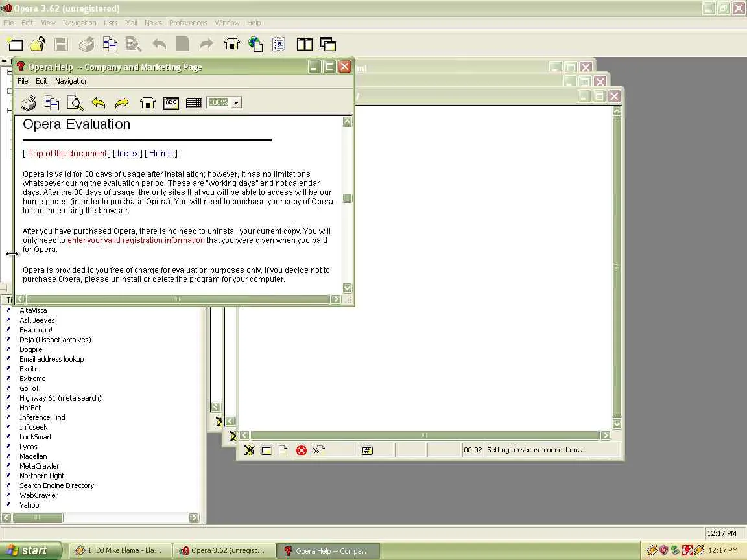This screenshot has height=560, width=747.
Task: Open the File menu in Opera Help window
Action: click(23, 81)
